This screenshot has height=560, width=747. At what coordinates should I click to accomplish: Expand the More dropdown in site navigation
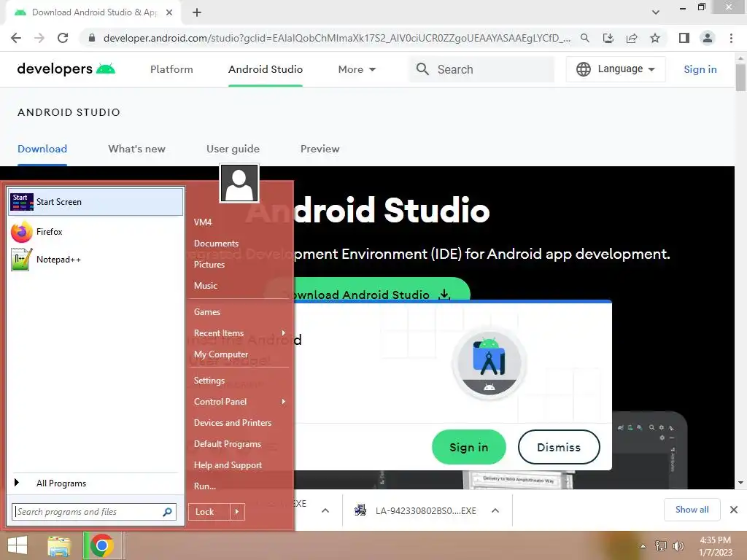[357, 69]
